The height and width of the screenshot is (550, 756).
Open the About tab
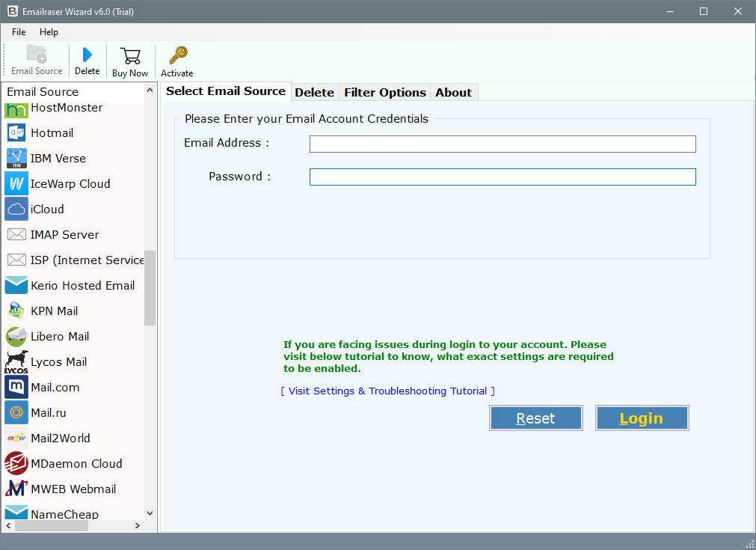pyautogui.click(x=453, y=92)
